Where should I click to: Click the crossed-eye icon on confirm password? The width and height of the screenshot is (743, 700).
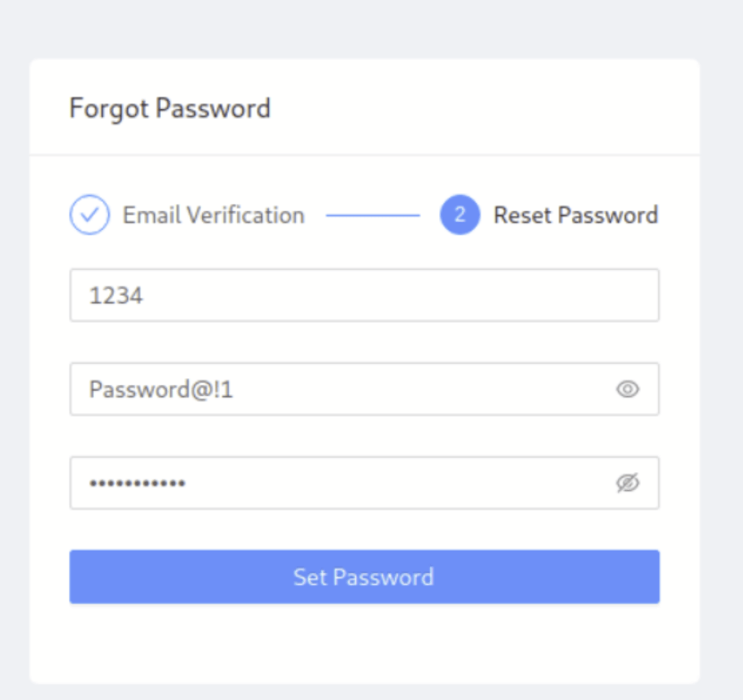tap(629, 483)
